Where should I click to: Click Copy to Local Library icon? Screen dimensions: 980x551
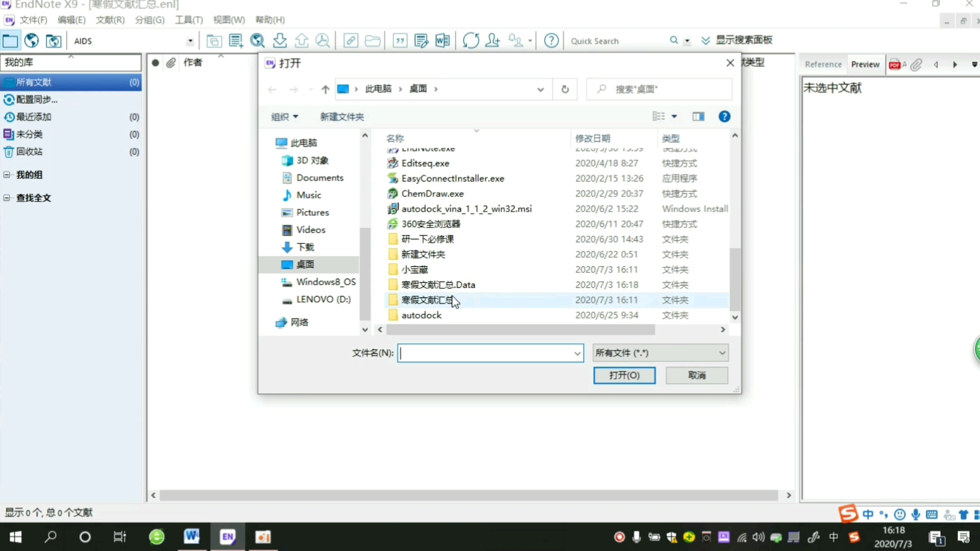point(214,40)
